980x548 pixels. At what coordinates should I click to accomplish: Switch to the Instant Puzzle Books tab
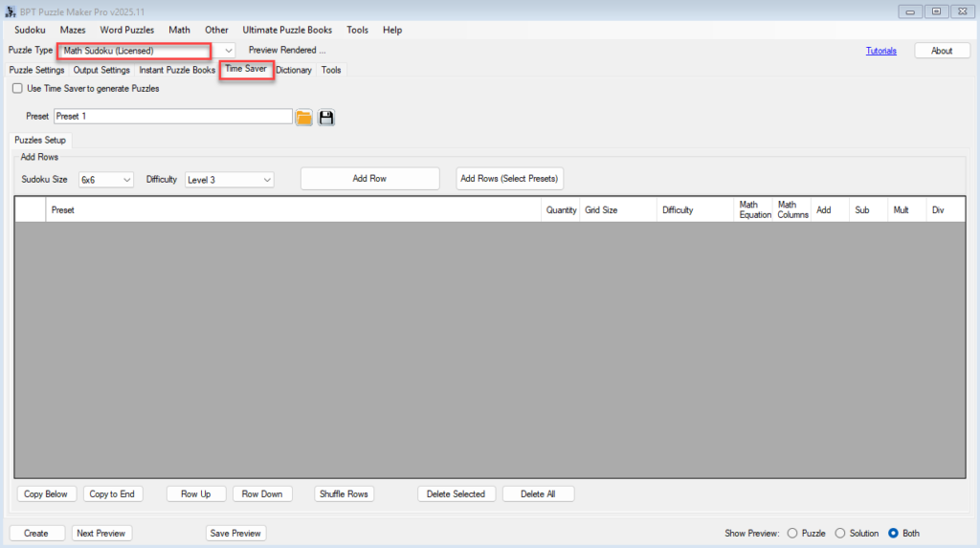[177, 70]
